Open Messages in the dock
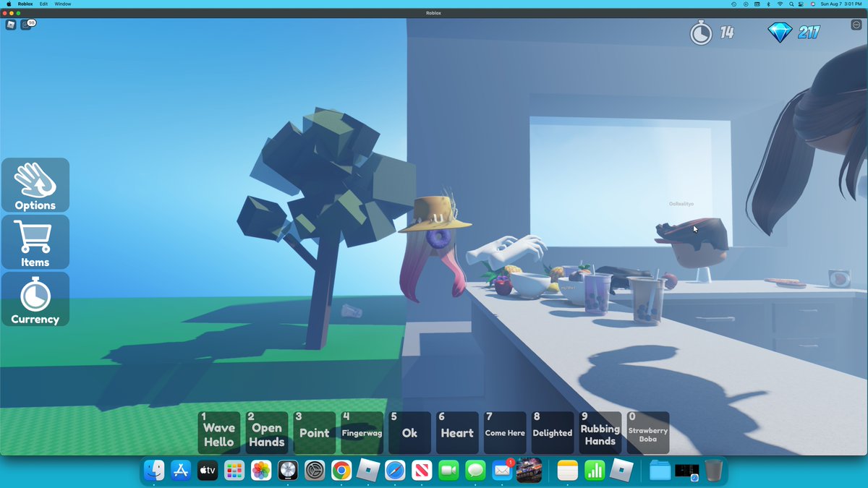Image resolution: width=868 pixels, height=488 pixels. coord(475,471)
